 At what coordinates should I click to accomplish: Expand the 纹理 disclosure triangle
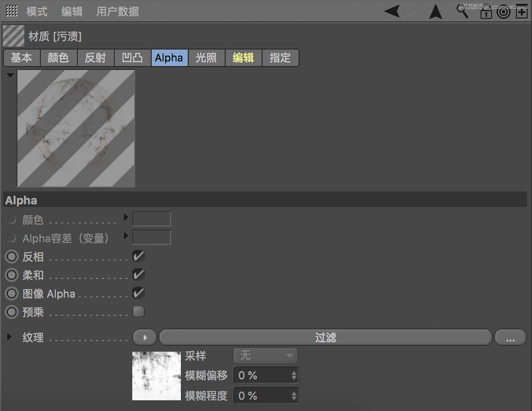[9, 337]
